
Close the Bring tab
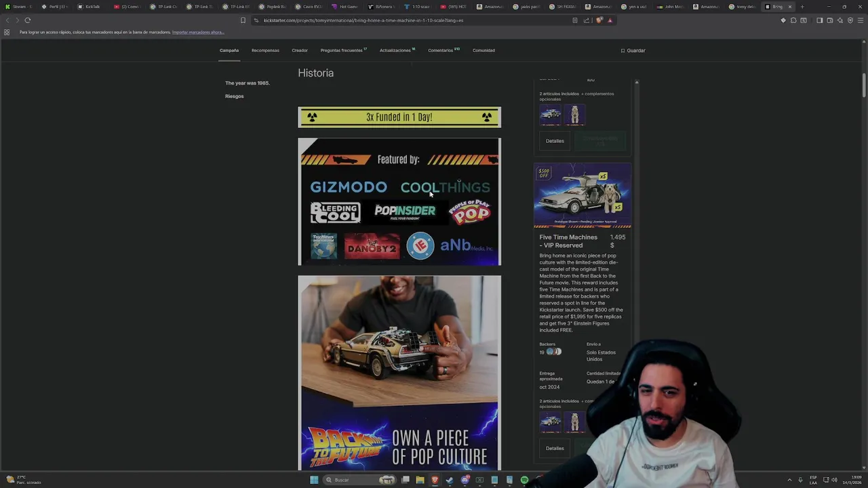tap(789, 7)
